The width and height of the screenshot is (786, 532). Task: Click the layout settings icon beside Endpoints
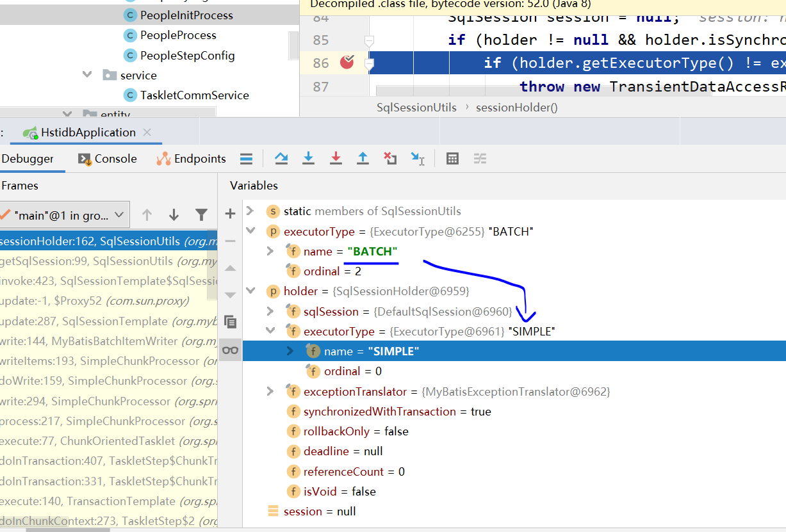click(246, 159)
